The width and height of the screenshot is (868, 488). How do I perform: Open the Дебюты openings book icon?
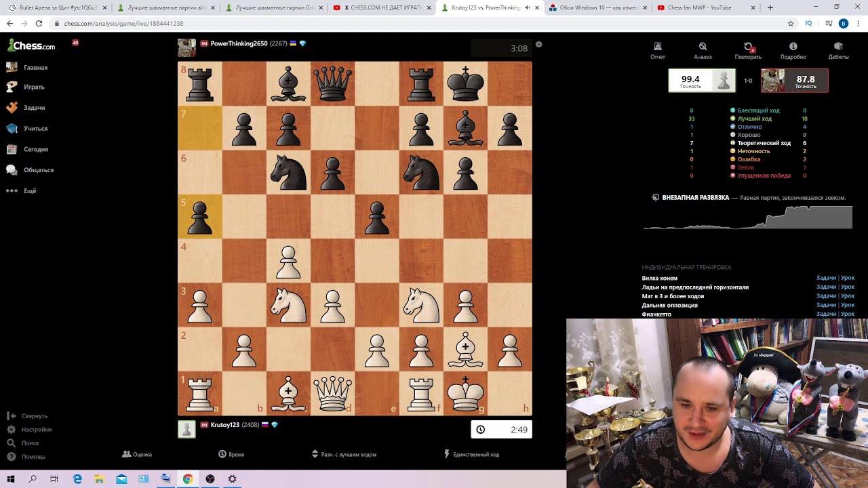click(x=838, y=51)
